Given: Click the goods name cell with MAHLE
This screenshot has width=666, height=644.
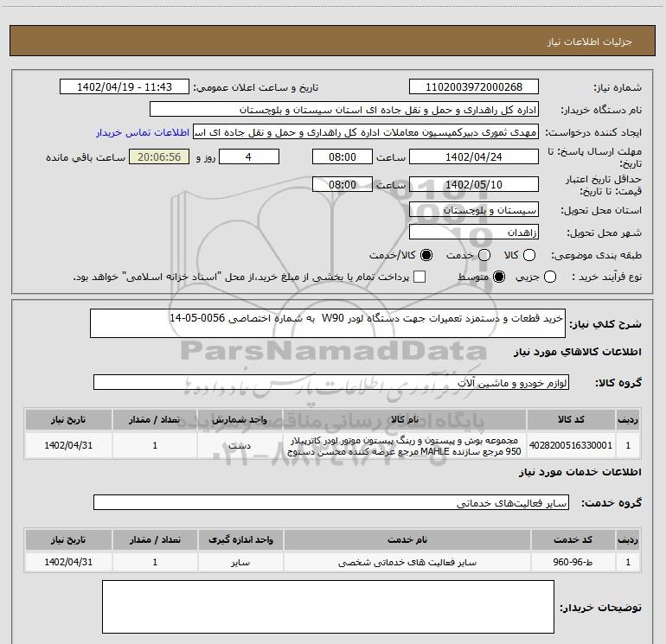Looking at the screenshot, I should click(x=405, y=445).
